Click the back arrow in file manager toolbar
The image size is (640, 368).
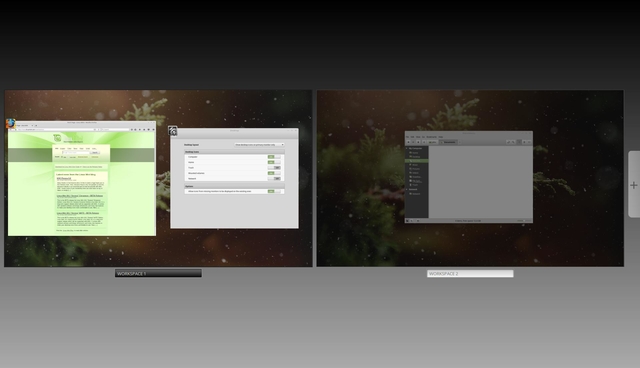[x=409, y=142]
